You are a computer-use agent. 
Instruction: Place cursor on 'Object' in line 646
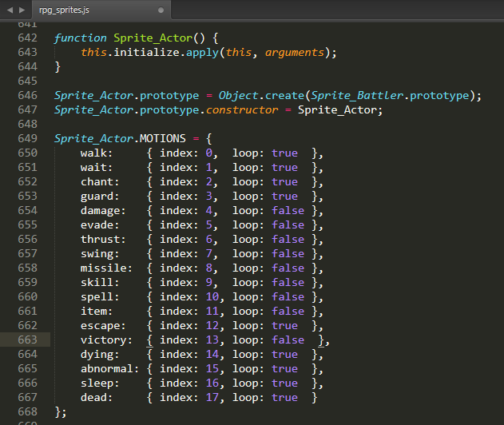(238, 96)
